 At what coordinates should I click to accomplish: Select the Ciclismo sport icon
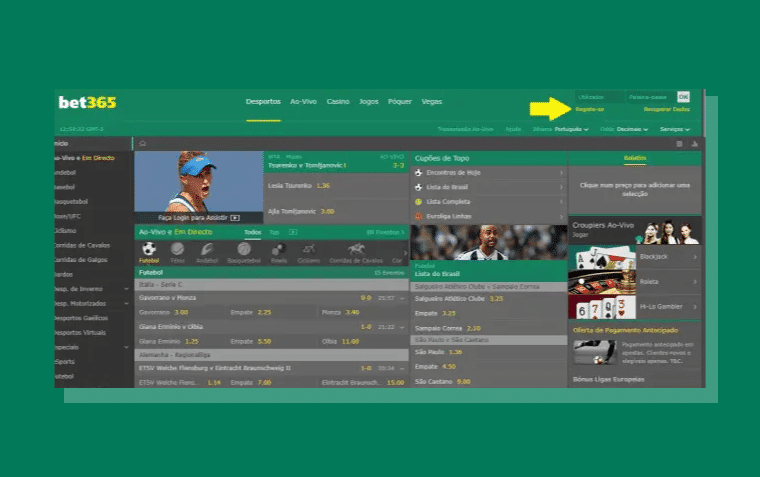308,249
